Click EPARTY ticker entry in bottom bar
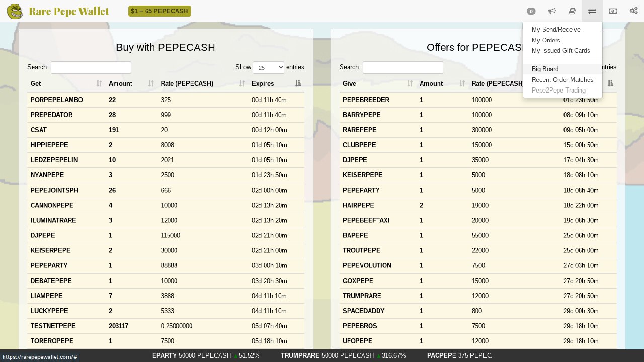This screenshot has width=644, height=362. (206, 356)
